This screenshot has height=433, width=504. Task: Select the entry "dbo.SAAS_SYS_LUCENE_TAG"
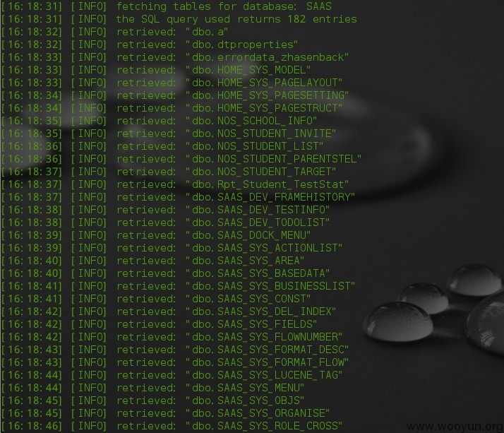click(x=264, y=375)
